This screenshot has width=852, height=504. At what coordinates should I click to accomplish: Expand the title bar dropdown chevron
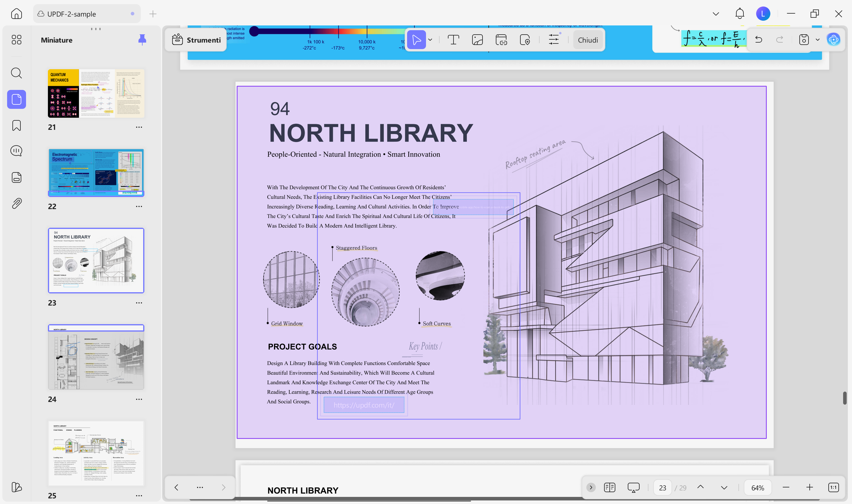point(716,14)
